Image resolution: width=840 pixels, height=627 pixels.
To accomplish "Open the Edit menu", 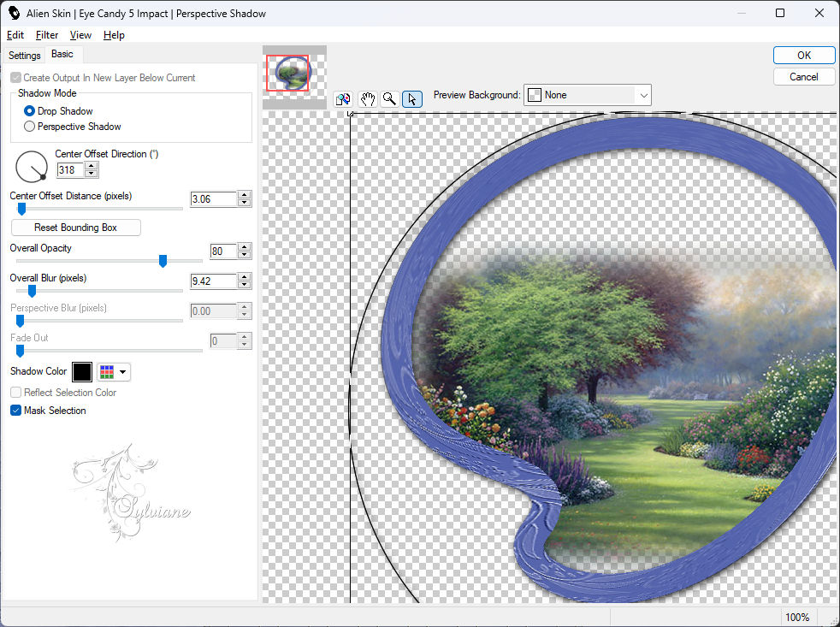I will click(x=15, y=35).
